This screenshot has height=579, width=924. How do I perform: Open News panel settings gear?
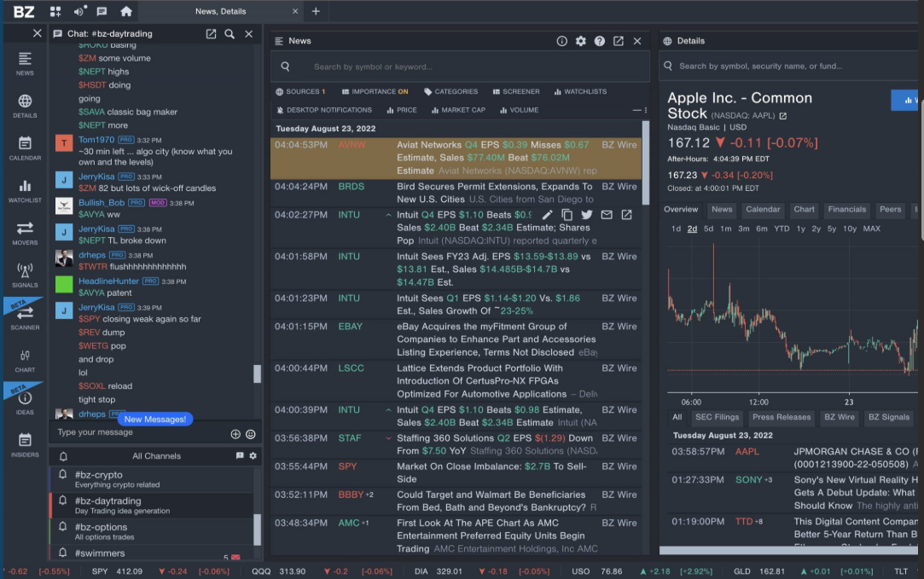581,41
